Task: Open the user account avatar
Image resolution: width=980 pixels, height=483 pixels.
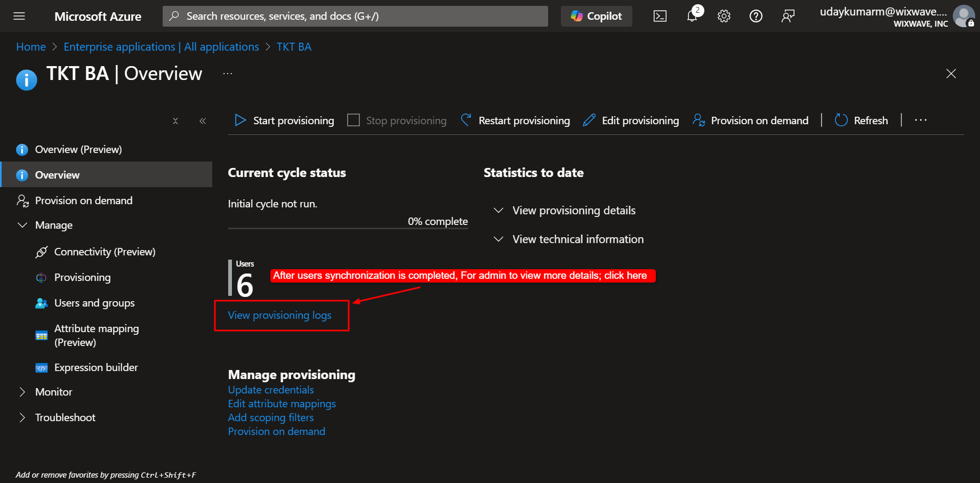Action: 964,16
